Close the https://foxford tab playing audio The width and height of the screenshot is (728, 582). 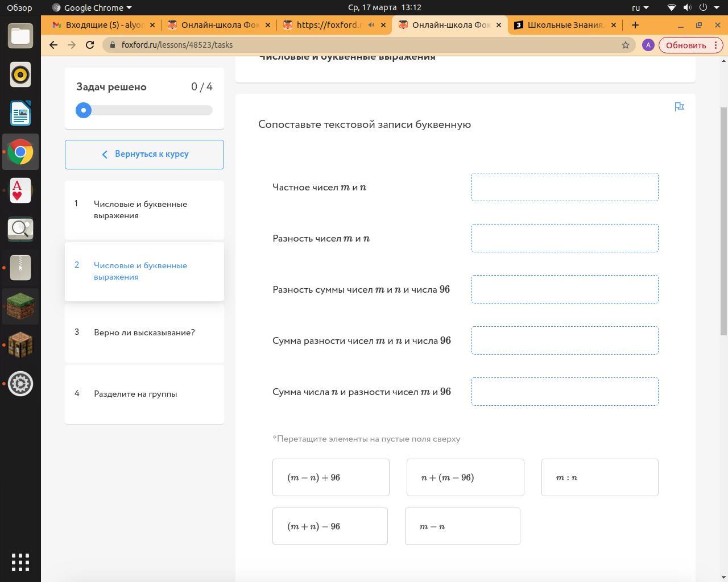(x=383, y=25)
